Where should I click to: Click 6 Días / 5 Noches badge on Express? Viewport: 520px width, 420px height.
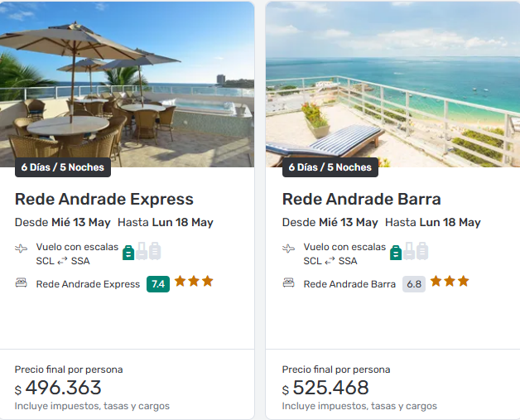63,167
